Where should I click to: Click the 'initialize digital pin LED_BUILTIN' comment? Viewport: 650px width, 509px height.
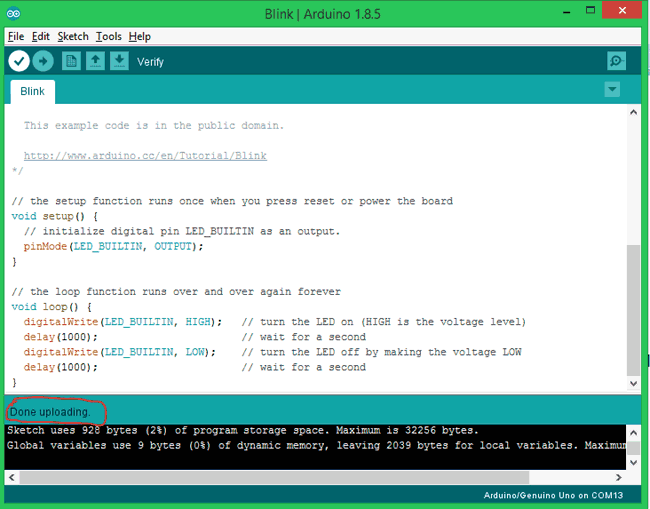[x=182, y=231]
